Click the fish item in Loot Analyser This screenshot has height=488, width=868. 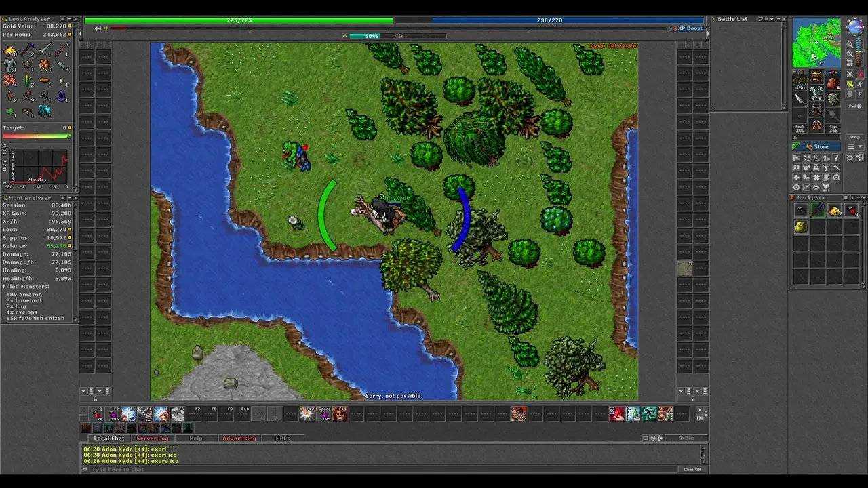tap(60, 64)
